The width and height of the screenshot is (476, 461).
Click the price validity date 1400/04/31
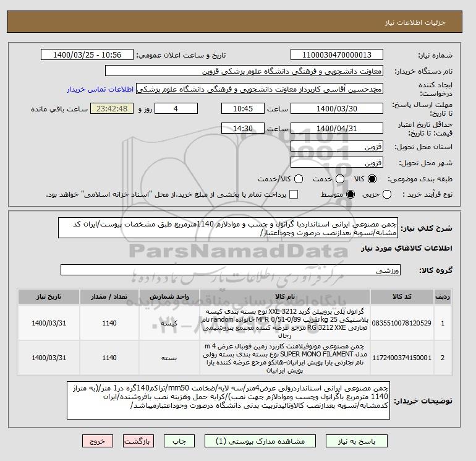click(x=337, y=128)
